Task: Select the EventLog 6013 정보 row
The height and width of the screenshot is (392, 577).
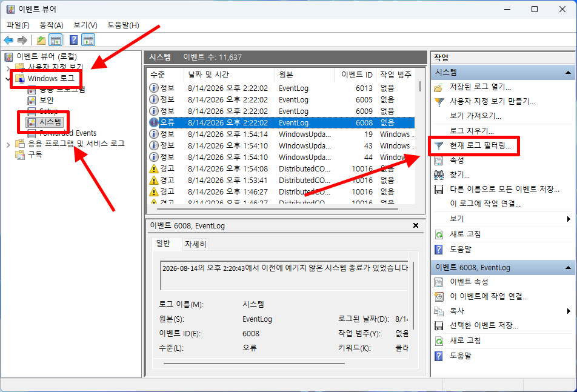Action: pyautogui.click(x=281, y=88)
